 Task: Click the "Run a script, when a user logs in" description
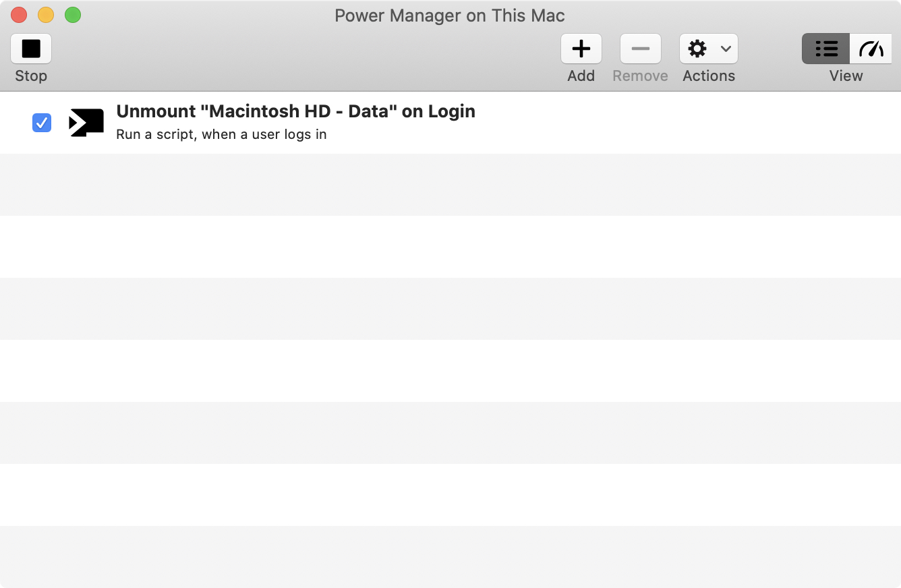point(221,134)
